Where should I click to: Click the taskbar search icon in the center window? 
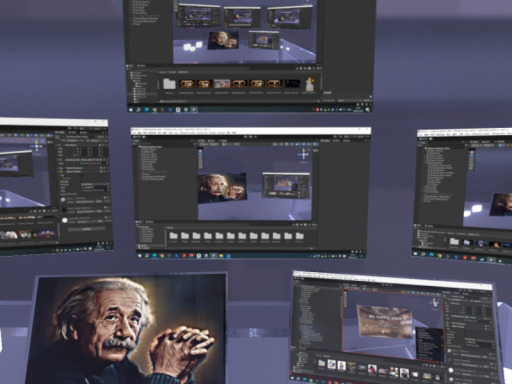(x=147, y=256)
